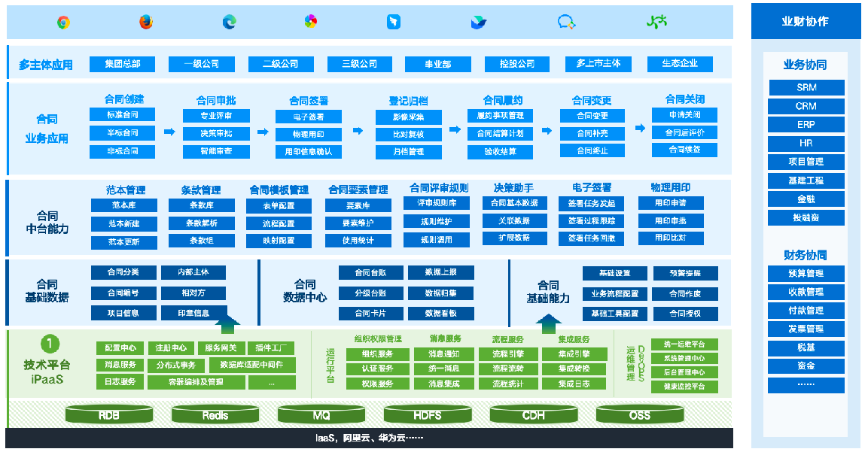Click the Firefox browser icon
This screenshot has width=868, height=455.
tap(146, 22)
